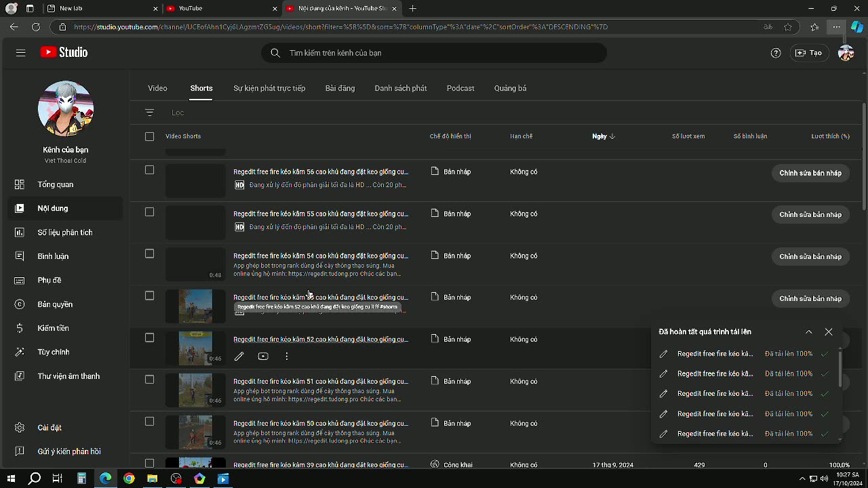Open a new browser tab with plus icon
Image resolution: width=868 pixels, height=488 pixels.
coord(413,8)
